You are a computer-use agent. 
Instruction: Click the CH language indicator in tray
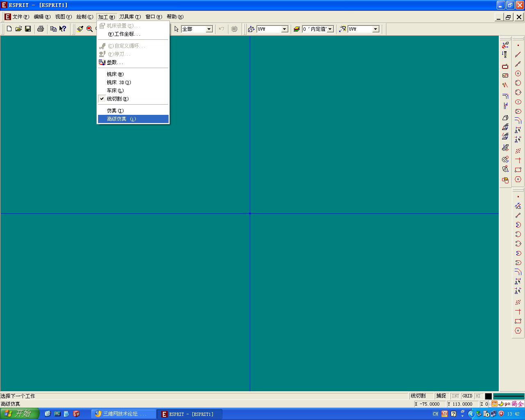coord(435,414)
